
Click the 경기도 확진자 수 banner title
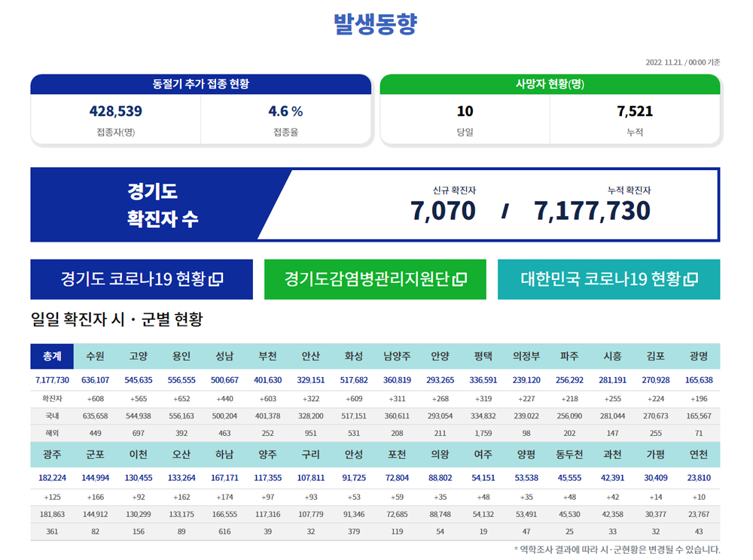point(163,205)
